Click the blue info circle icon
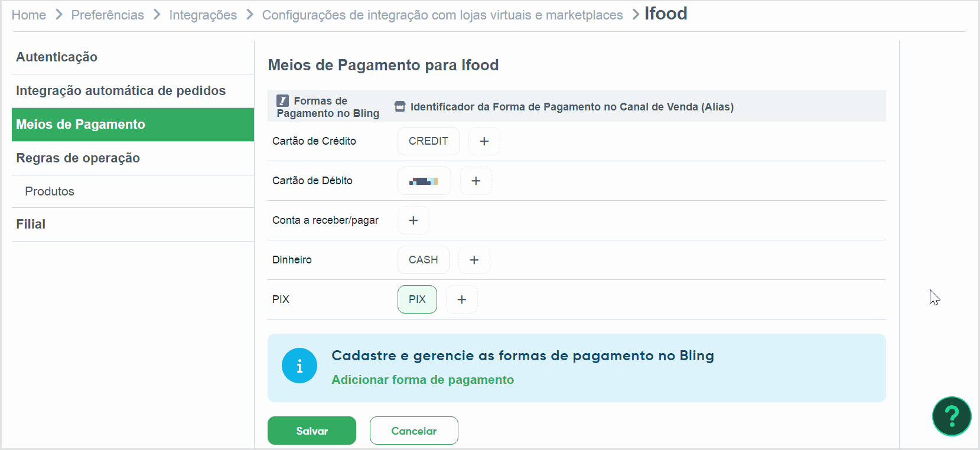The width and height of the screenshot is (980, 450). coord(299,366)
